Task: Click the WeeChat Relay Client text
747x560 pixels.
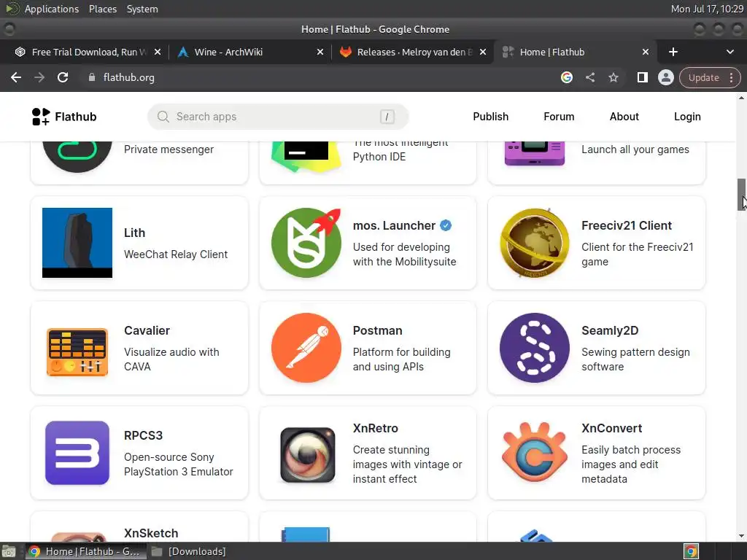Action: 176,254
